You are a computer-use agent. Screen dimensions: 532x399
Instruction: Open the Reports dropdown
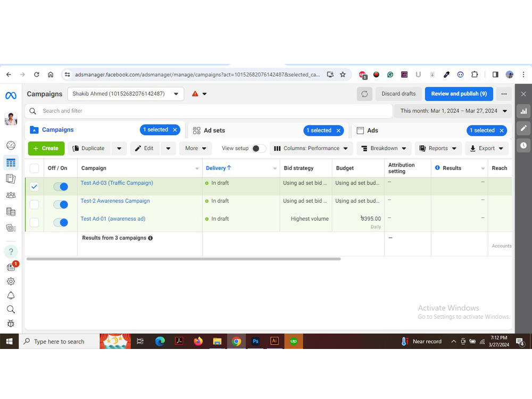pos(438,148)
